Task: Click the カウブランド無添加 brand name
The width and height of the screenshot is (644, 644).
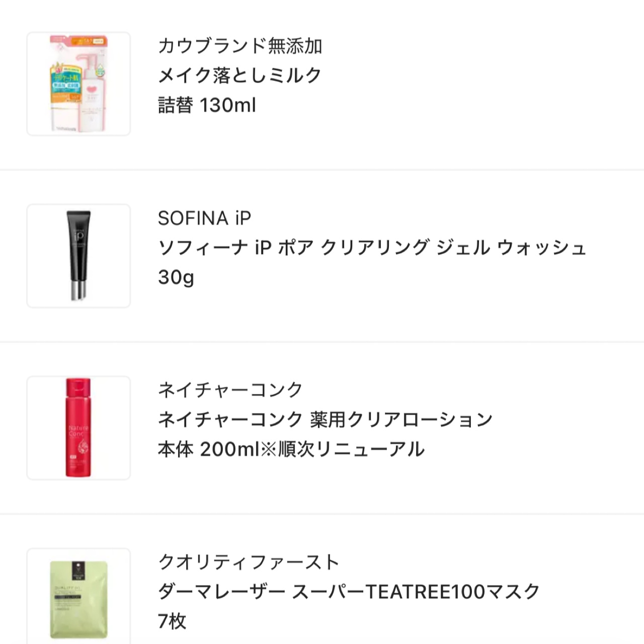Action: click(240, 46)
